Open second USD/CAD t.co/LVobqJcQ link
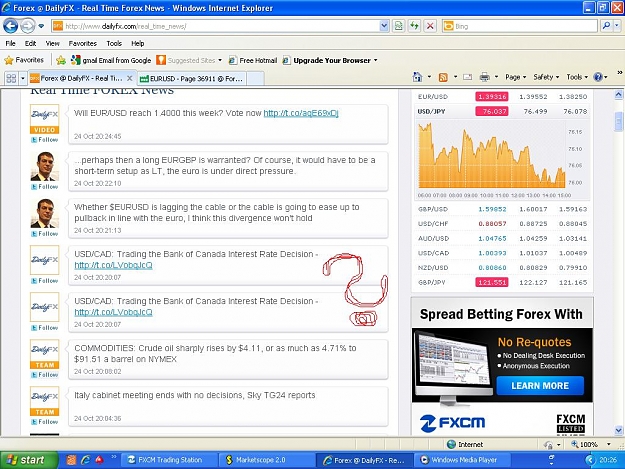The width and height of the screenshot is (625, 469). tap(113, 312)
